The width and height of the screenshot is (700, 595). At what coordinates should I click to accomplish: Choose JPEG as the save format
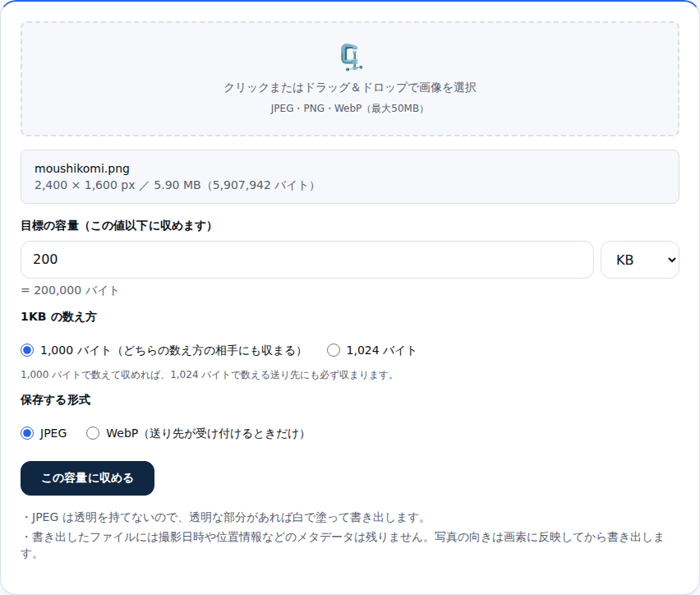pyautogui.click(x=27, y=433)
